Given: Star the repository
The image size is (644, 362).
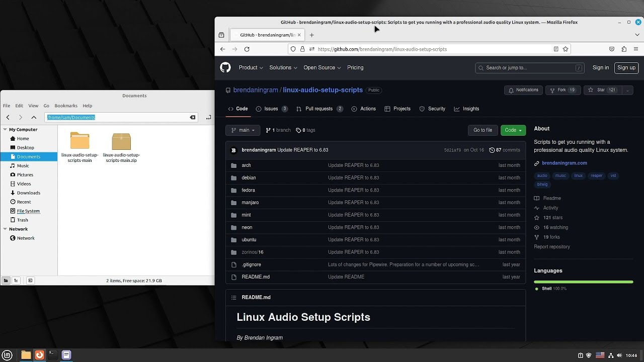Looking at the screenshot, I should tap(602, 90).
